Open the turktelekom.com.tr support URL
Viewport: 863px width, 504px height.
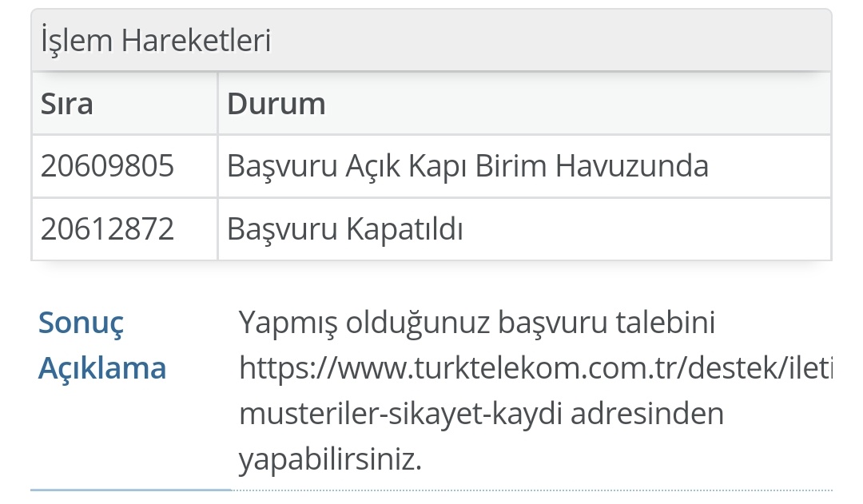coord(536,368)
